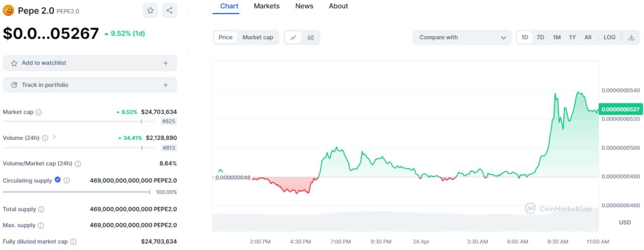Switch to candlestick chart view icon

(310, 37)
